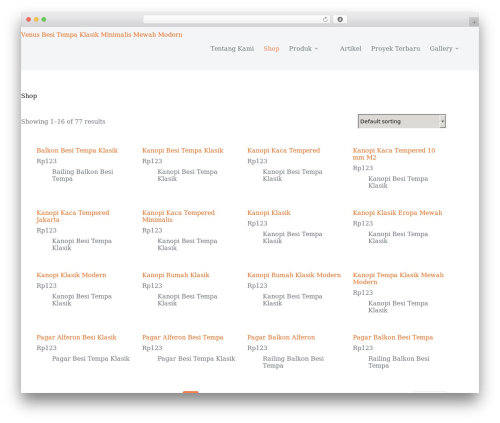Open product Balkon Besi Tempa Klasik
Image resolution: width=500 pixels, height=423 pixels.
click(x=77, y=150)
